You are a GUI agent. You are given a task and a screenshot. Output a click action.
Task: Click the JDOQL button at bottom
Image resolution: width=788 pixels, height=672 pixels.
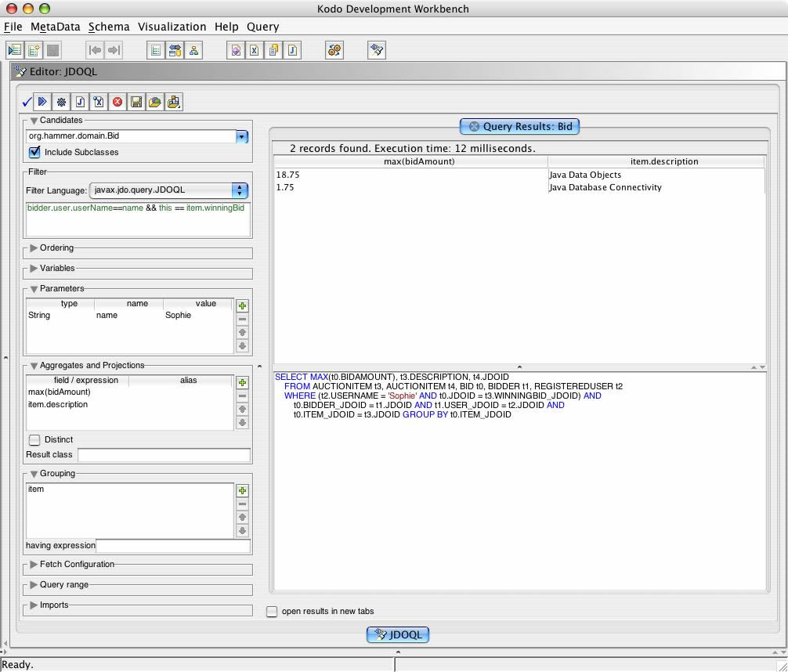tap(398, 634)
